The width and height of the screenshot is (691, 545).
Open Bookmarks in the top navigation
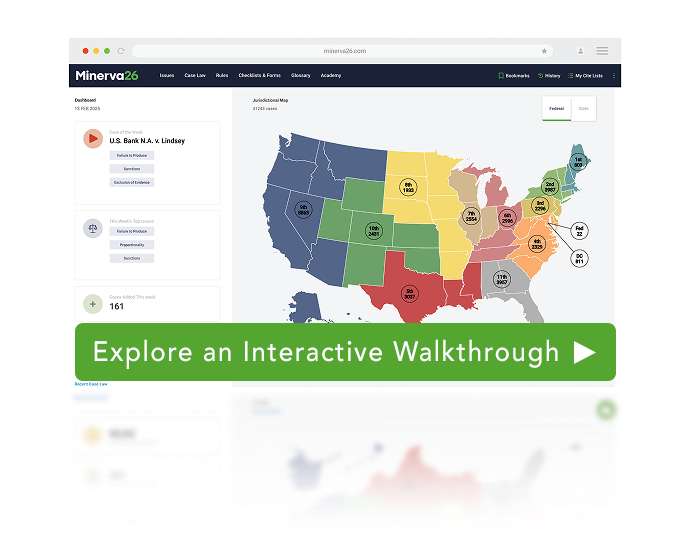click(515, 76)
